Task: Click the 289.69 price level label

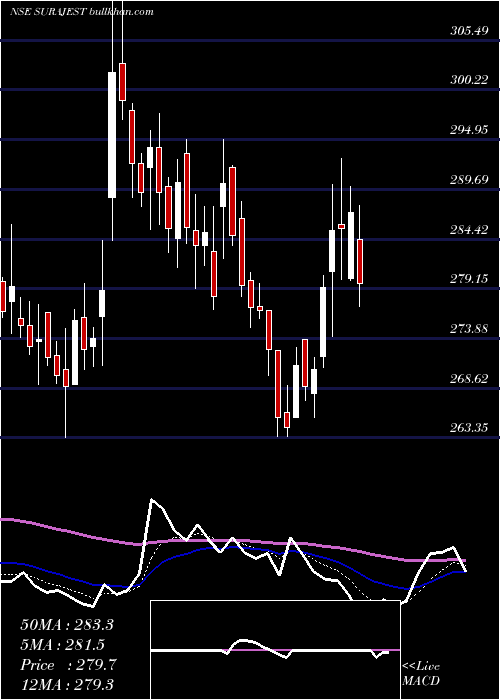Action: [469, 180]
